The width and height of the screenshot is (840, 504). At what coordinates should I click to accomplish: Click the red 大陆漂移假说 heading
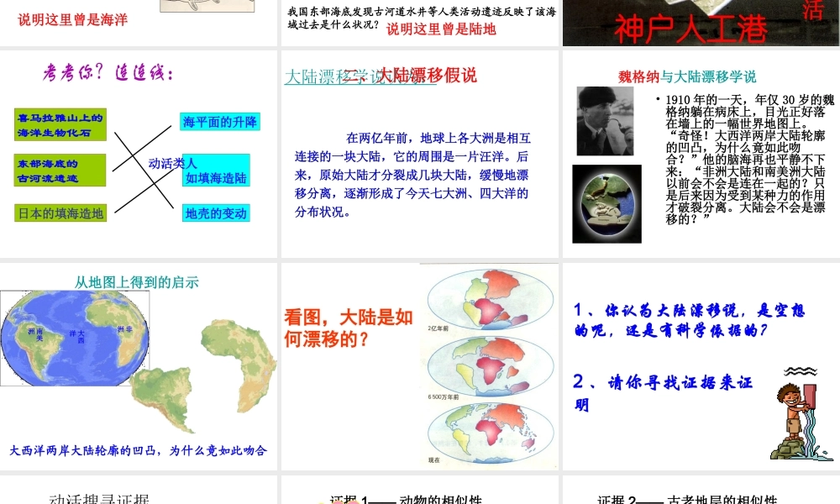tap(427, 76)
